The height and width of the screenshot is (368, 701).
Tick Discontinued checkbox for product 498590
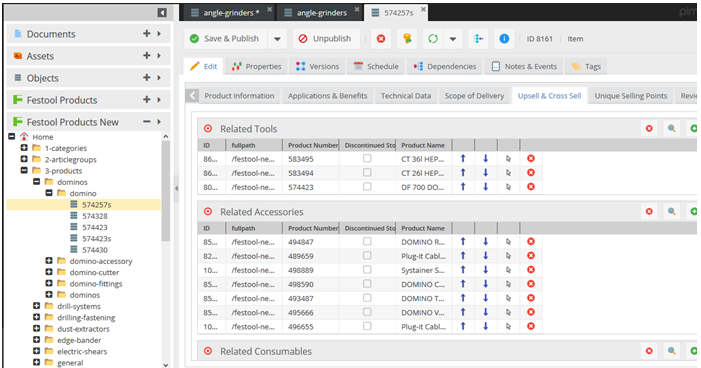pos(367,283)
